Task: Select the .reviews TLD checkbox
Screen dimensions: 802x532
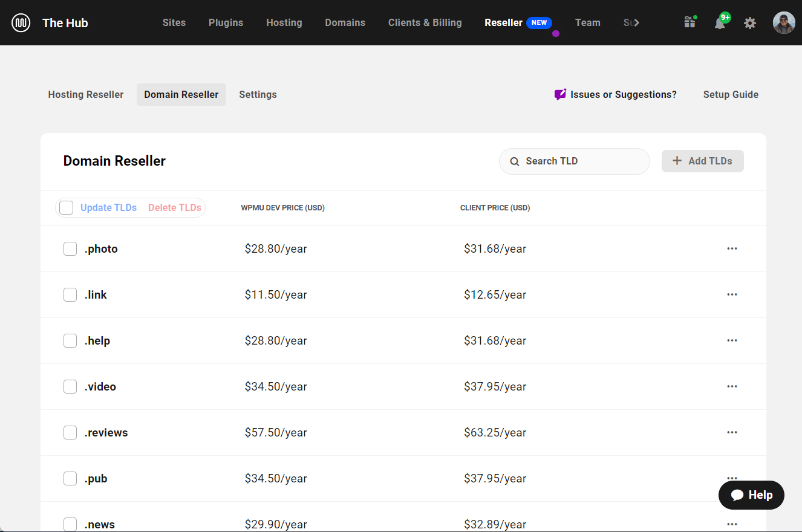Action: click(70, 432)
